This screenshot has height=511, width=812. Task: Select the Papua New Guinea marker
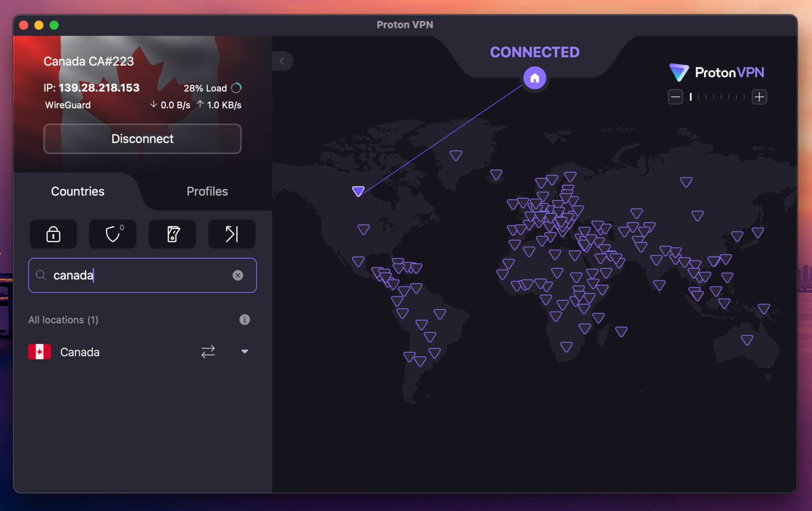(x=763, y=309)
